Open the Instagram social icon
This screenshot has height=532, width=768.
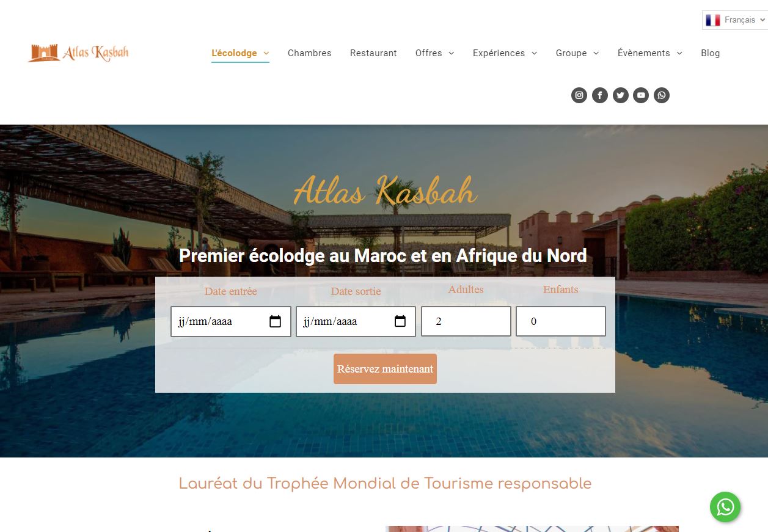pos(579,95)
